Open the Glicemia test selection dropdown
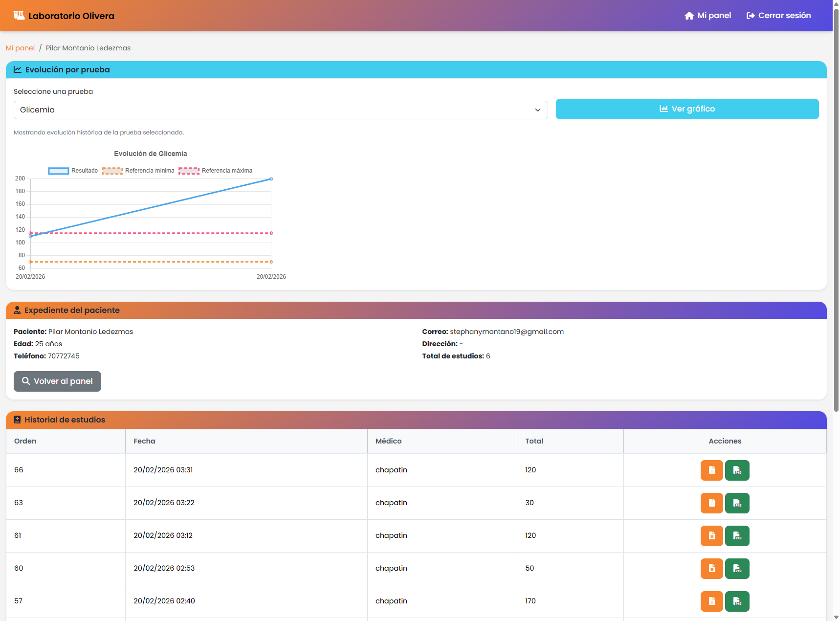 [x=280, y=110]
